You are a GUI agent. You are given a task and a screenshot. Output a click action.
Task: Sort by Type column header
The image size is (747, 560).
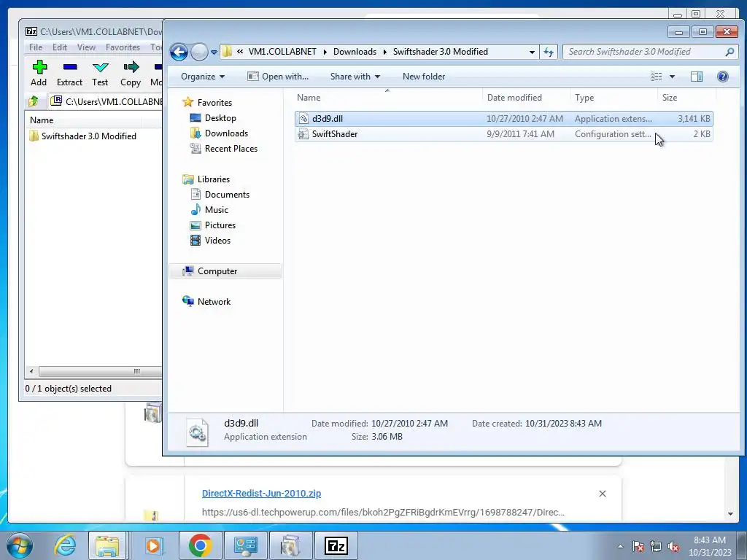[614, 98]
